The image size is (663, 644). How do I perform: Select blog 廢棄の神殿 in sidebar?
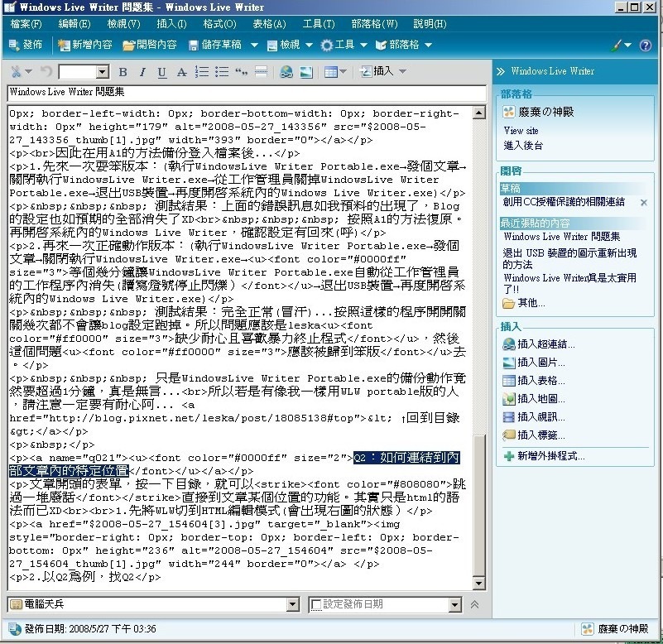pos(538,112)
